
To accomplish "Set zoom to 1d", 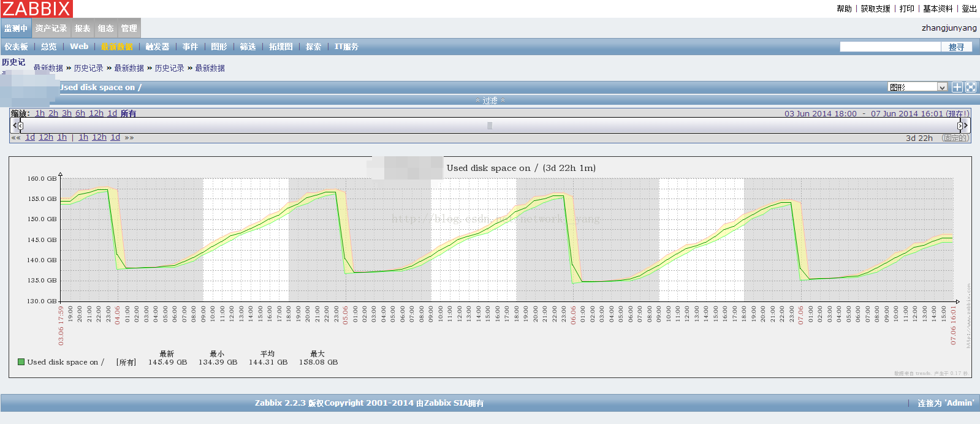I will (112, 113).
